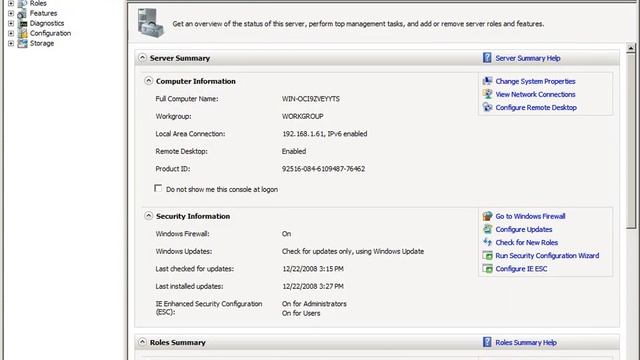Launch Run Security Configuration Wizard link
The image size is (640, 360).
pos(547,256)
